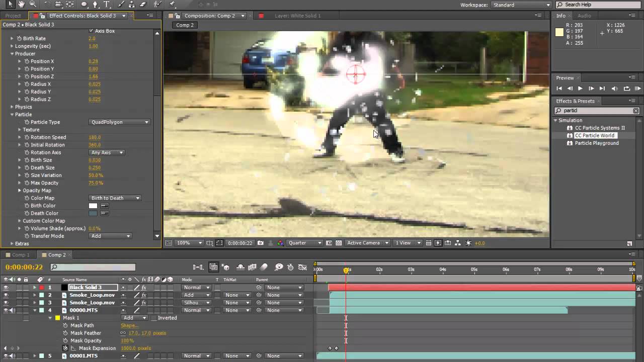Uncheck the Axis Box checkbox
The image size is (644, 362).
click(91, 31)
